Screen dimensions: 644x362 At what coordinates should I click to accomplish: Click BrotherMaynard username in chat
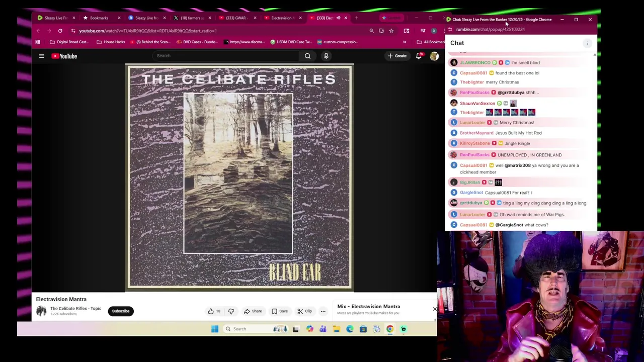[476, 133]
